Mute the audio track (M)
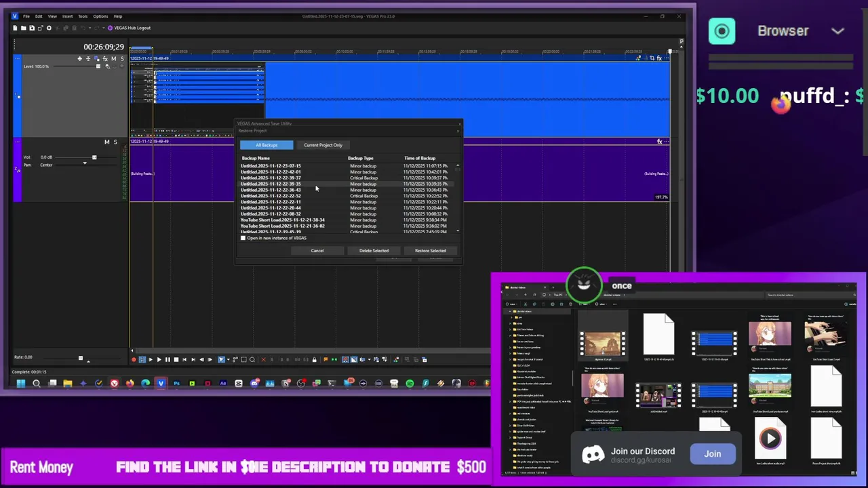Screen dimensions: 868x488 (106, 142)
